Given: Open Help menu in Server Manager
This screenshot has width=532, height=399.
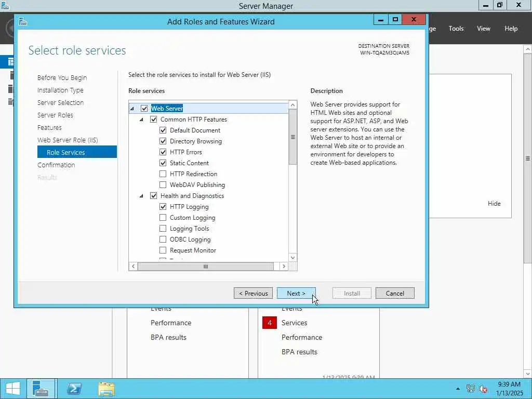Looking at the screenshot, I should pyautogui.click(x=511, y=29).
